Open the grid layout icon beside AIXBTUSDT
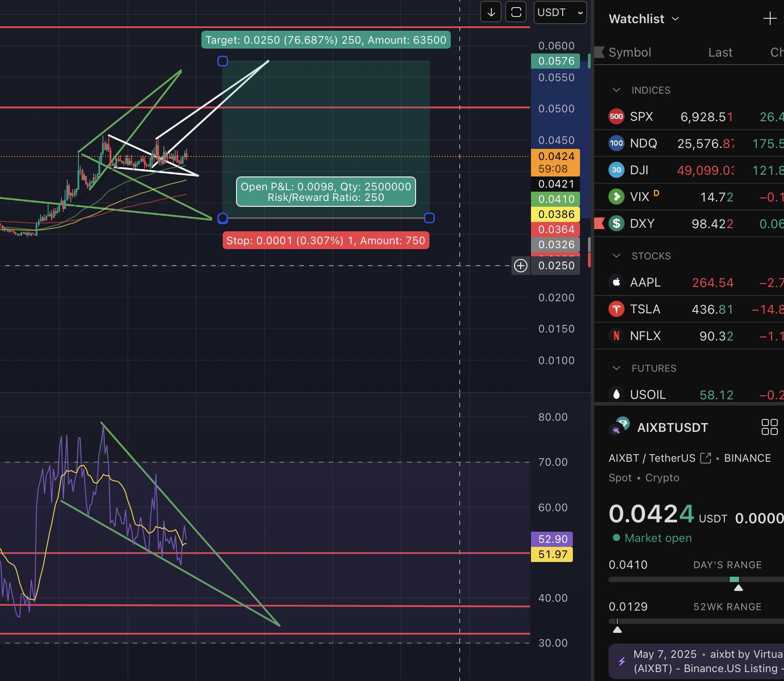 769,427
